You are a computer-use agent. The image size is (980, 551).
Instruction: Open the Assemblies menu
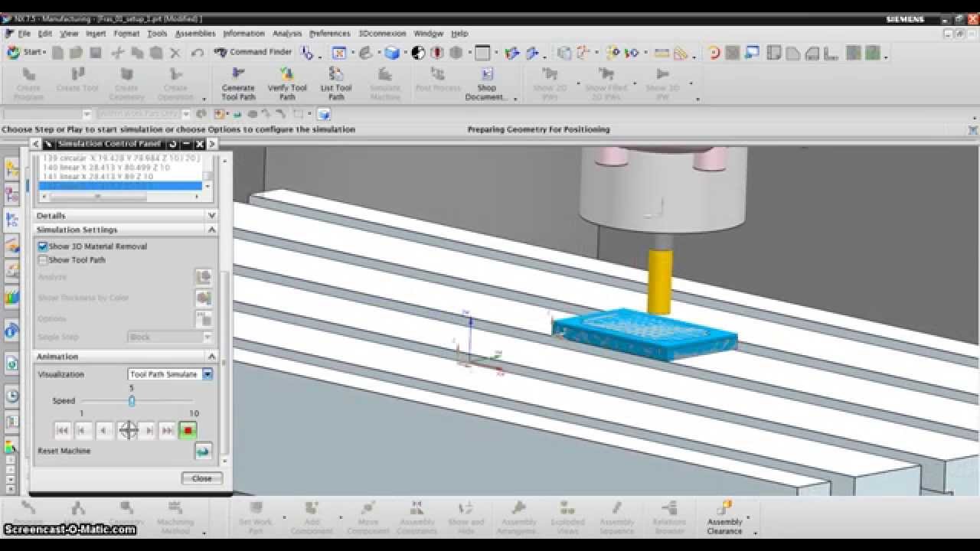click(x=195, y=34)
